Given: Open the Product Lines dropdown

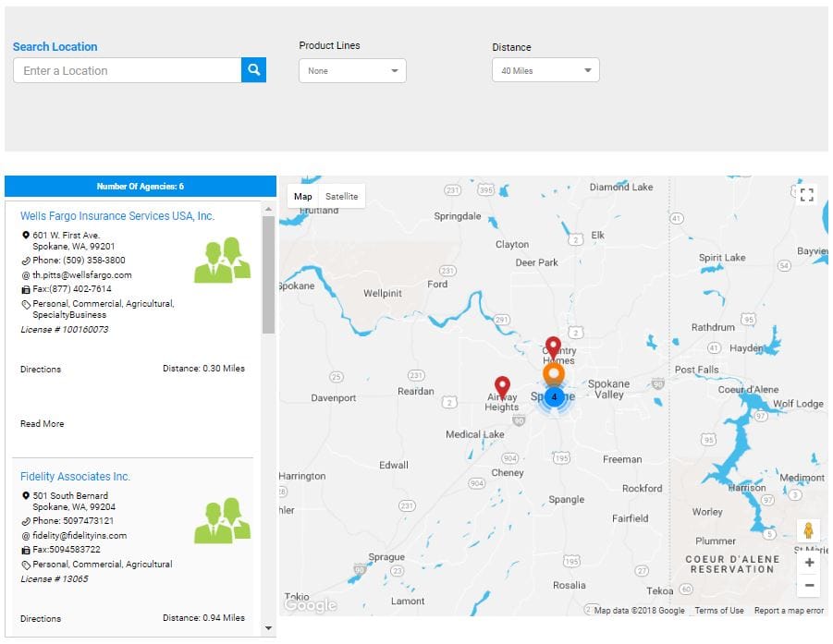Looking at the screenshot, I should point(352,70).
